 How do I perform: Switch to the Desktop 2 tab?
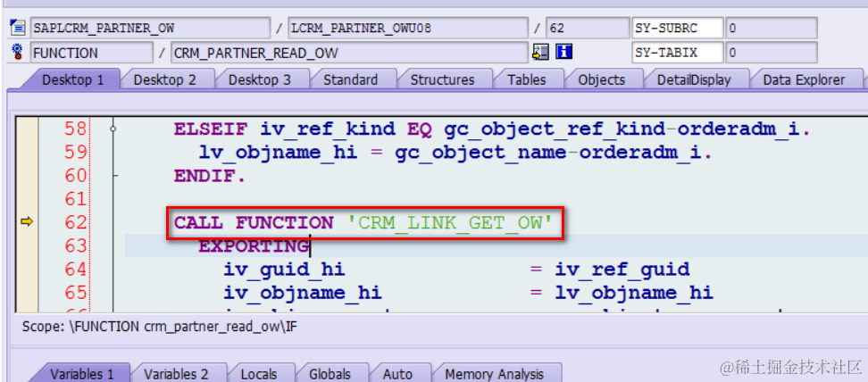(x=165, y=79)
